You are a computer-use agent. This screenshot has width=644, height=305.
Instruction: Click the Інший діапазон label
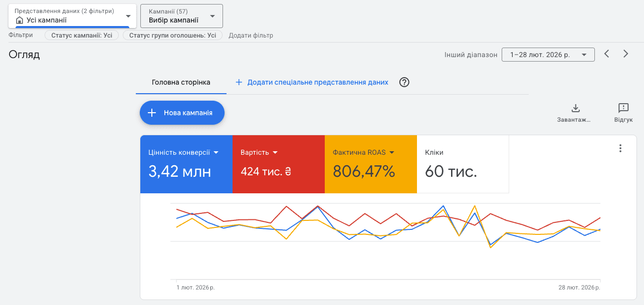471,55
